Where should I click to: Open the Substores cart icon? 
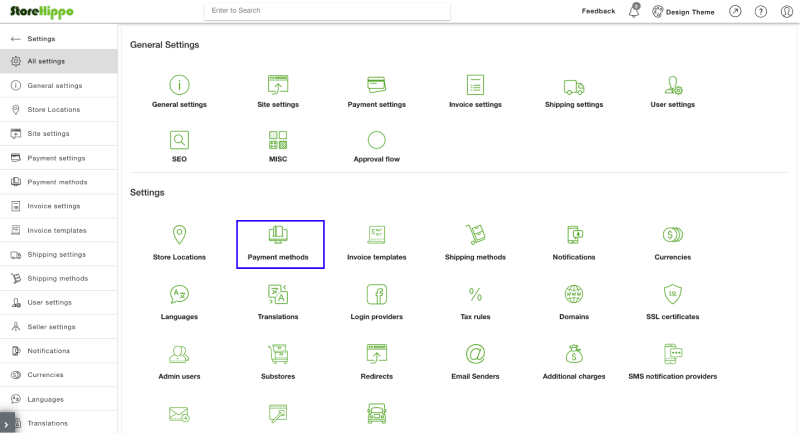click(x=278, y=353)
